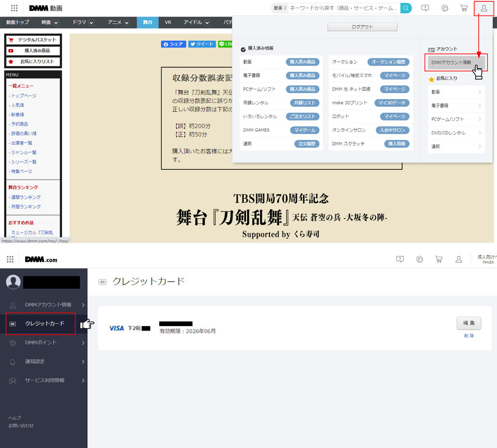The width and height of the screenshot is (497, 448).
Task: Click the DMM.com logo
Action: [41, 260]
